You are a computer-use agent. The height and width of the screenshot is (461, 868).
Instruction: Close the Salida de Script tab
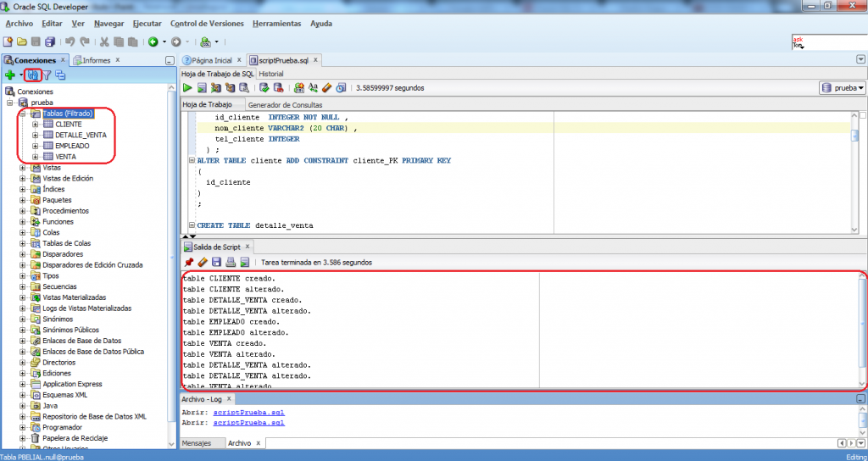point(247,247)
